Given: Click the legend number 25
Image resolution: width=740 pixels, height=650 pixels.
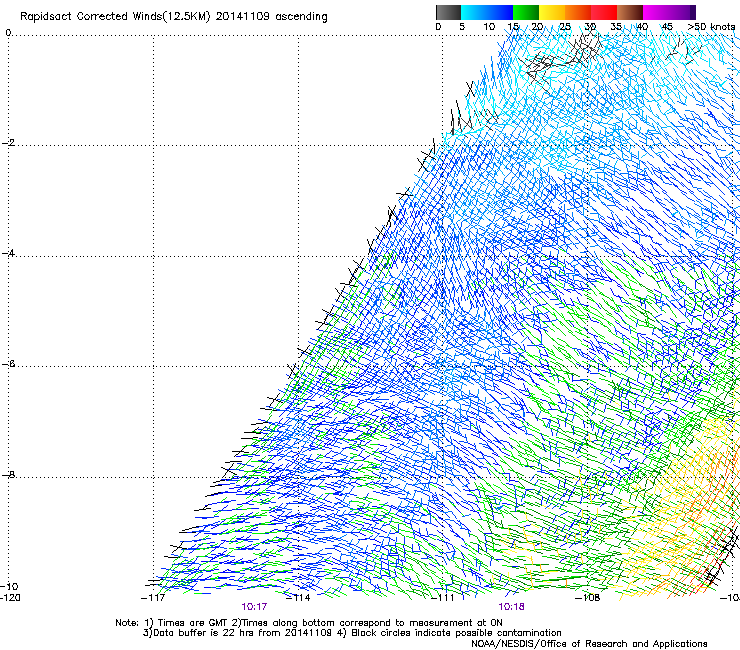Looking at the screenshot, I should pyautogui.click(x=565, y=27).
